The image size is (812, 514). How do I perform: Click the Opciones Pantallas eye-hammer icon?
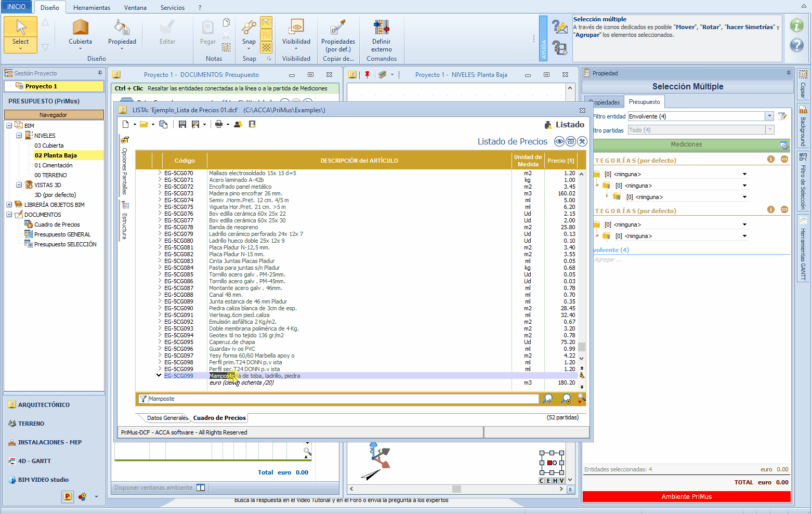[125, 140]
